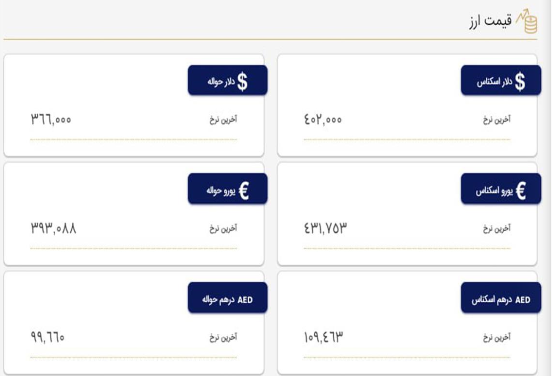Click the gold coins chart icon
The height and width of the screenshot is (376, 552).
click(x=527, y=21)
